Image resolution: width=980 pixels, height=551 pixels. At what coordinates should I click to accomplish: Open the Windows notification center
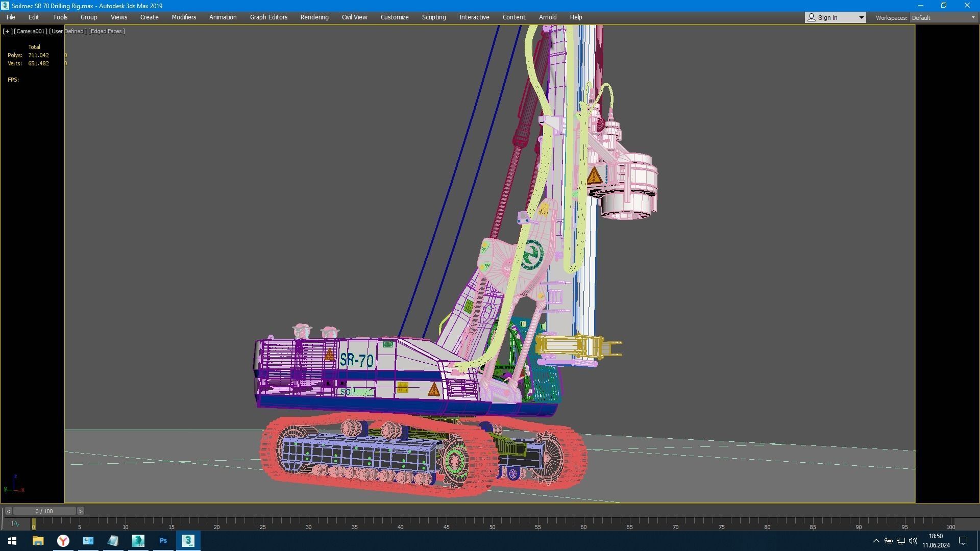pyautogui.click(x=963, y=541)
